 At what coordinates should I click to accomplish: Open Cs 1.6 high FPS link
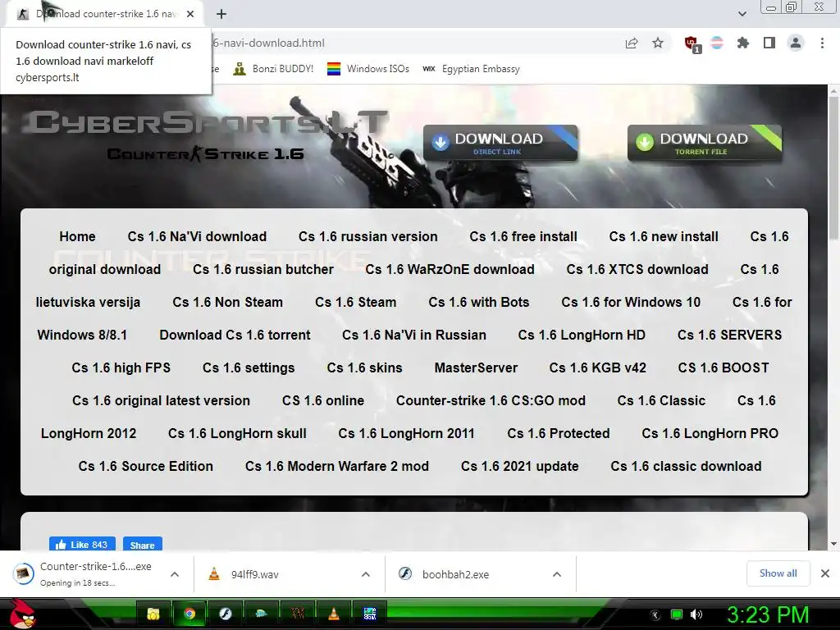coord(121,367)
